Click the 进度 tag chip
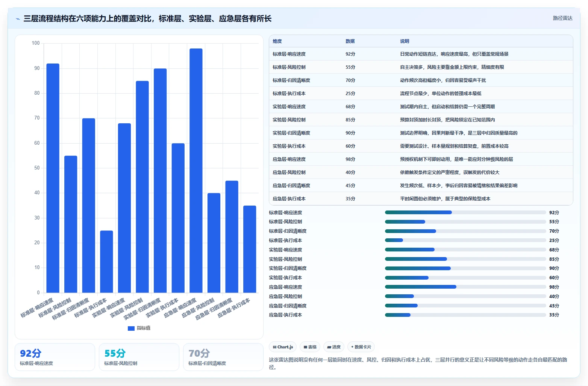 pyautogui.click(x=334, y=347)
